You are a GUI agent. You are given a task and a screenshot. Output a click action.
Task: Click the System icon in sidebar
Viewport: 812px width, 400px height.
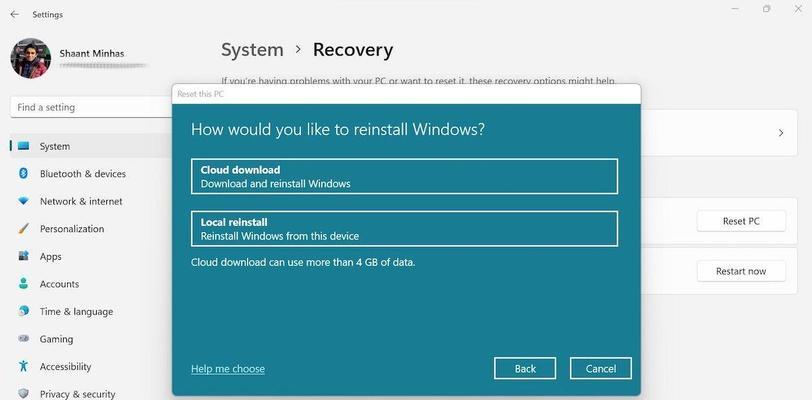pyautogui.click(x=23, y=146)
